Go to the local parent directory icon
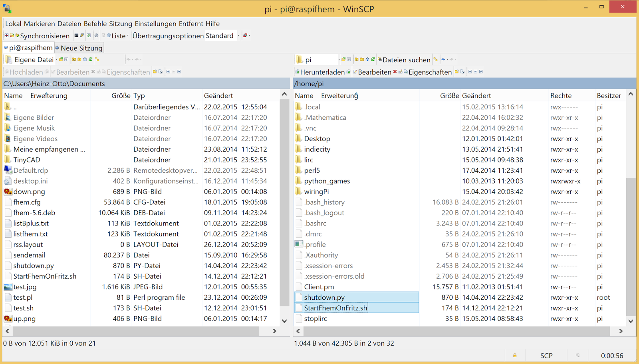The image size is (639, 364). click(74, 59)
